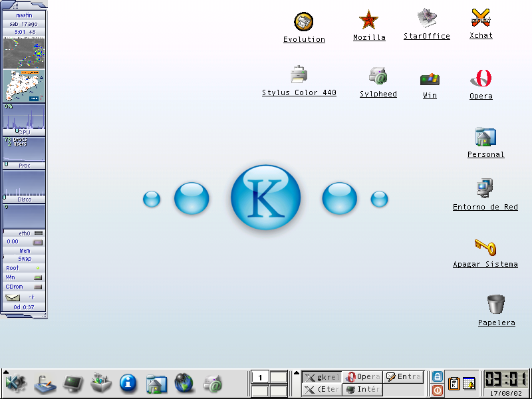Toggle the eth0 indicator in GKrellM
The image size is (532, 399).
click(x=39, y=233)
